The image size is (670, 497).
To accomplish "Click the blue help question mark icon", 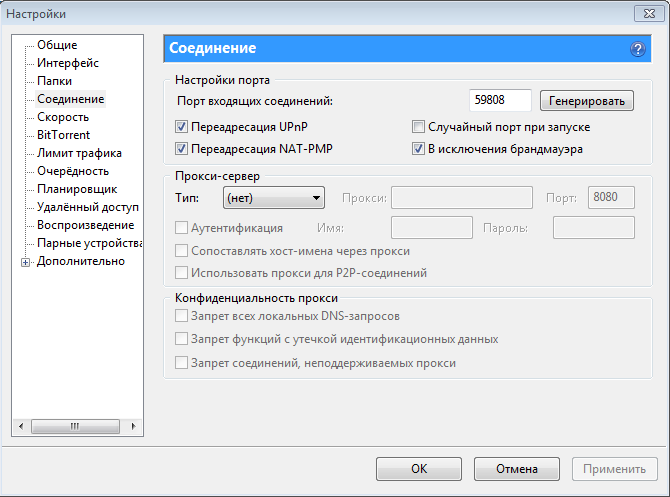I will 637,49.
